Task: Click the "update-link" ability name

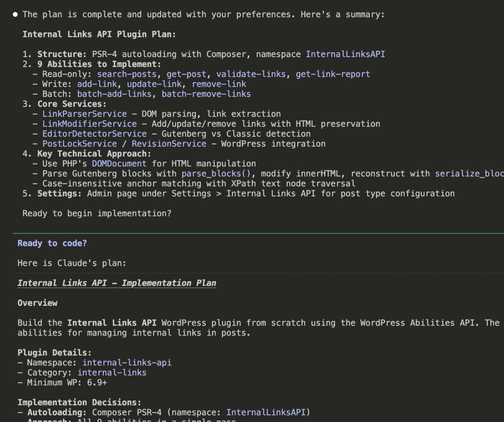Action: pyautogui.click(x=154, y=84)
